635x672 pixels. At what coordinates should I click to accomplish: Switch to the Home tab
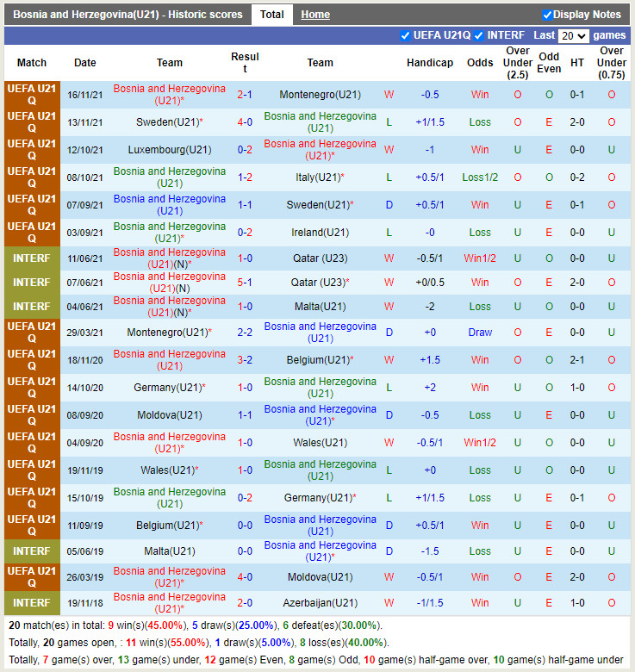[315, 15]
